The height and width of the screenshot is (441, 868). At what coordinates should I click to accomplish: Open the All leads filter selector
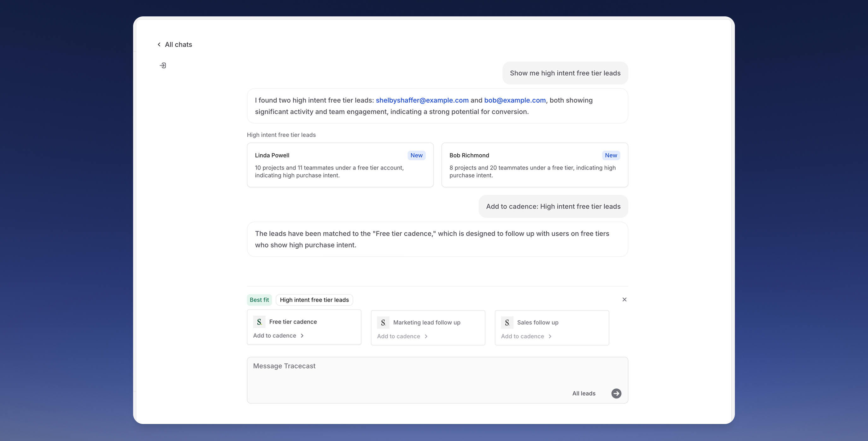point(584,393)
